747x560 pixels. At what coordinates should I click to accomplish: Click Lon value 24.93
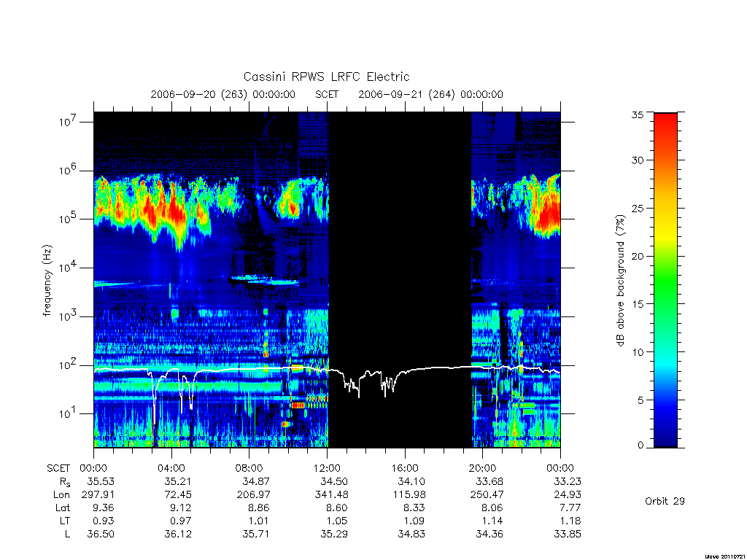pyautogui.click(x=568, y=495)
